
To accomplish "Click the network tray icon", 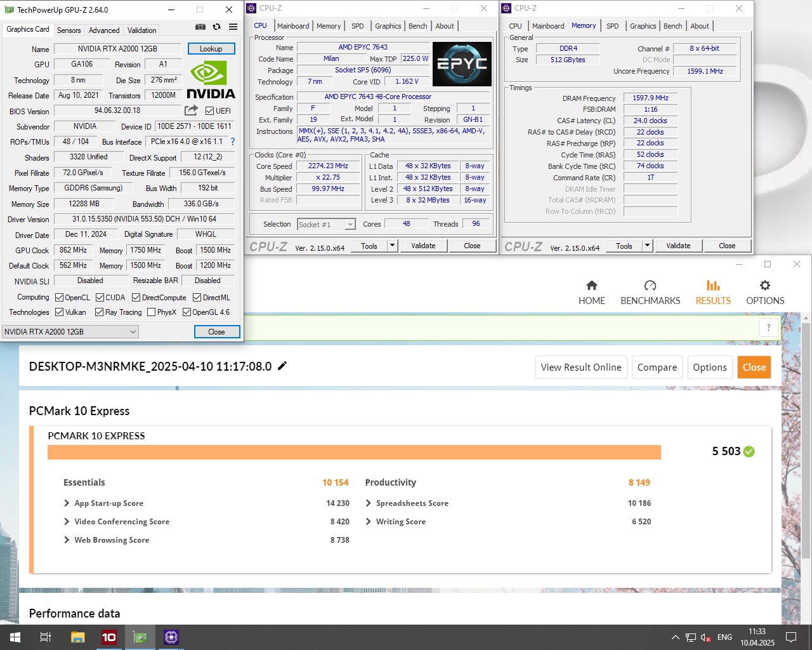I will pyautogui.click(x=691, y=637).
